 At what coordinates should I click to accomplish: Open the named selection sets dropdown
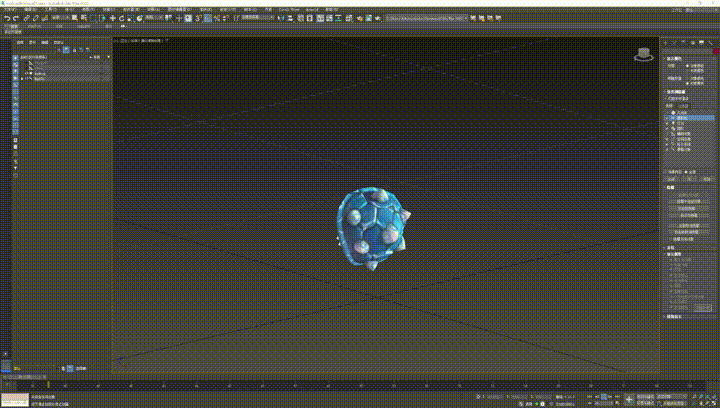[x=257, y=18]
